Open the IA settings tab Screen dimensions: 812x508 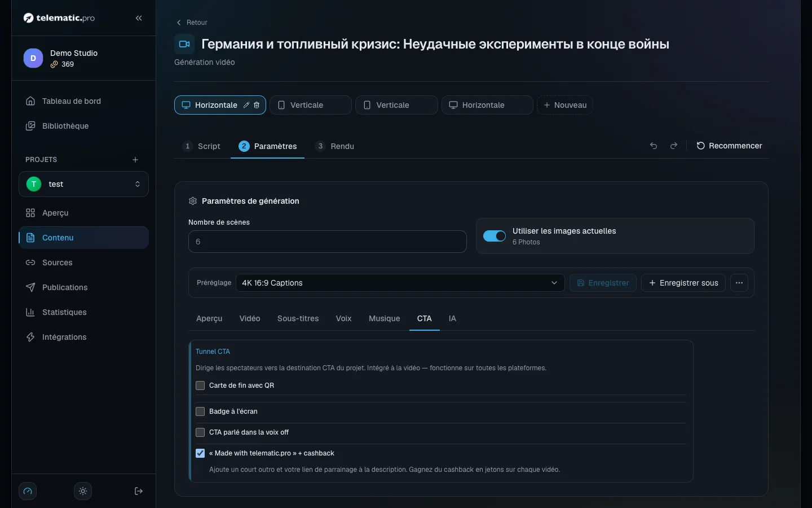point(452,318)
